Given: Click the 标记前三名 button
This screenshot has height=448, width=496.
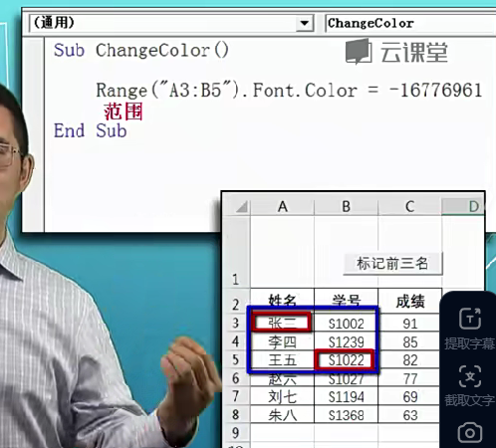Looking at the screenshot, I should (x=392, y=264).
